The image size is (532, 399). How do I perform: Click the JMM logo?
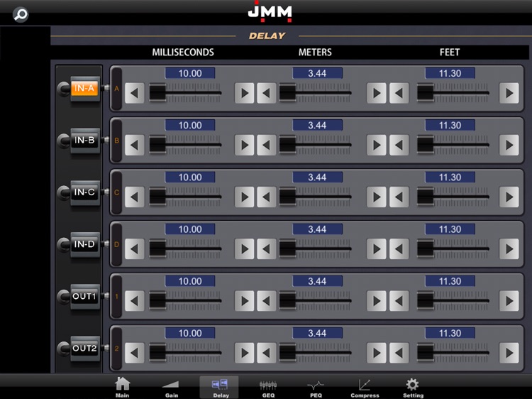click(270, 12)
